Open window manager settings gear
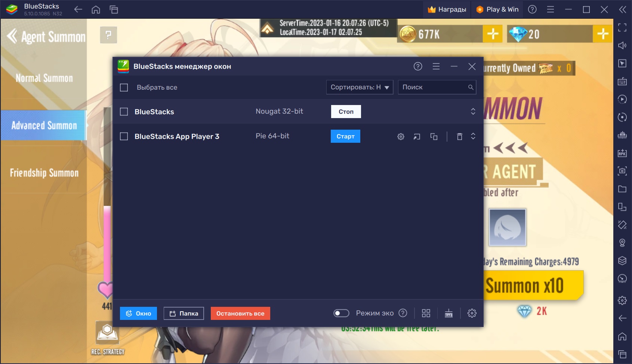Image resolution: width=632 pixels, height=364 pixels. [472, 313]
